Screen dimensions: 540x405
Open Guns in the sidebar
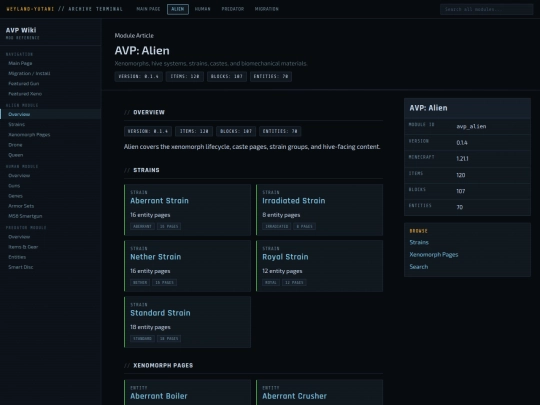tap(14, 186)
